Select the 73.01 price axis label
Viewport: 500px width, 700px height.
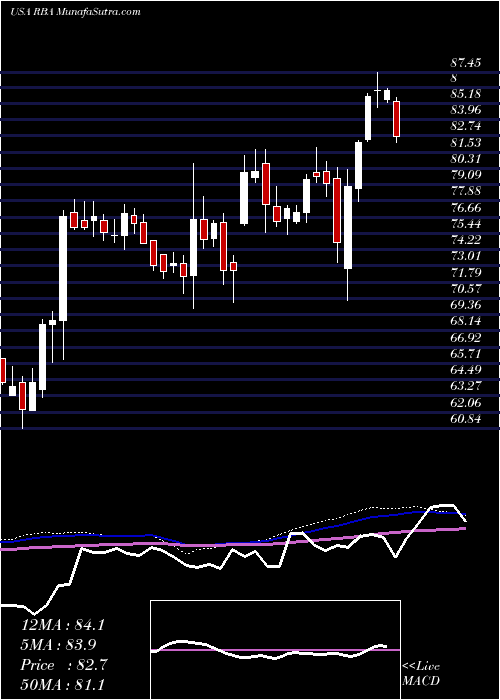tap(466, 256)
